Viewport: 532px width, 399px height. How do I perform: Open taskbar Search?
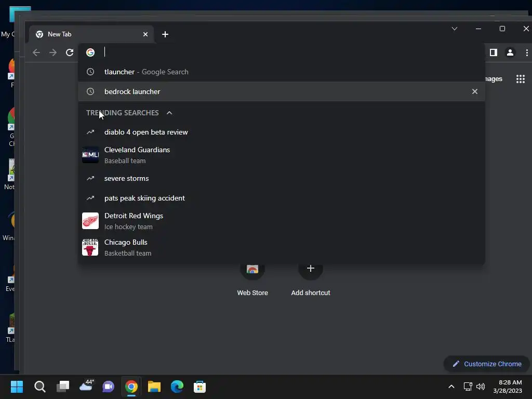click(39, 387)
